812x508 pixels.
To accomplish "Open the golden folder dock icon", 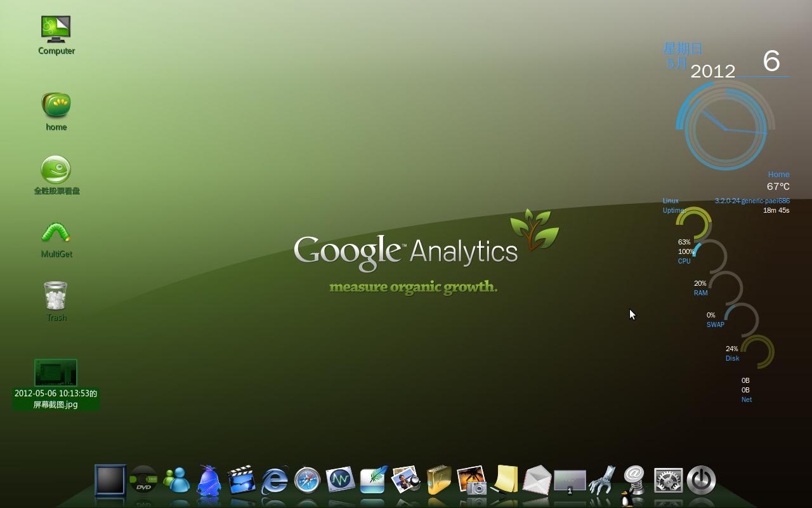I will click(438, 480).
